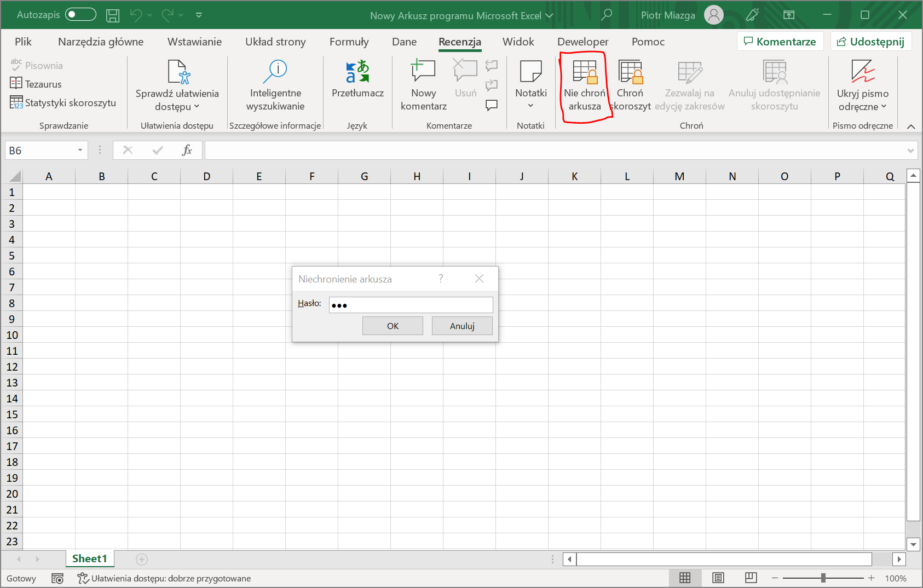Open the Deweloper tab
Screen dimensions: 923x588
click(x=582, y=42)
